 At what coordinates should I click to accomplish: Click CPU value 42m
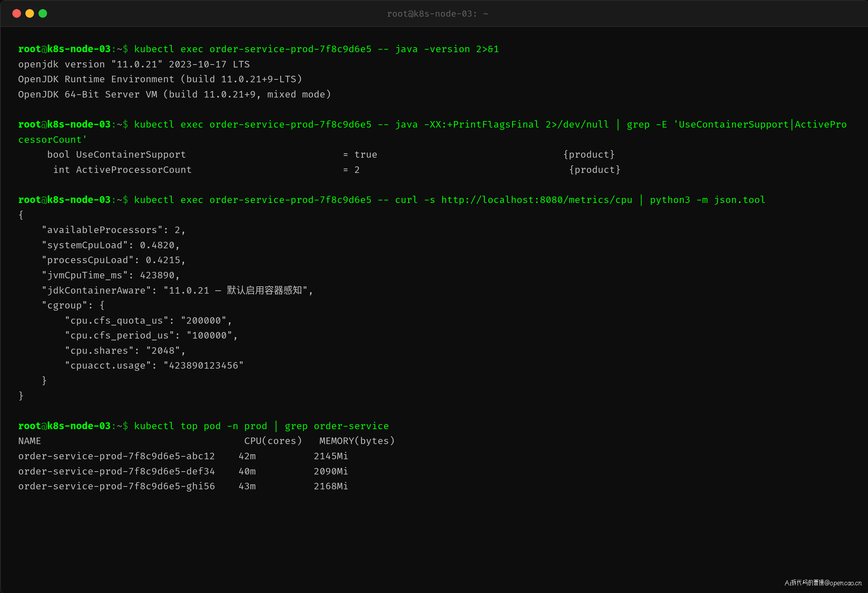247,456
